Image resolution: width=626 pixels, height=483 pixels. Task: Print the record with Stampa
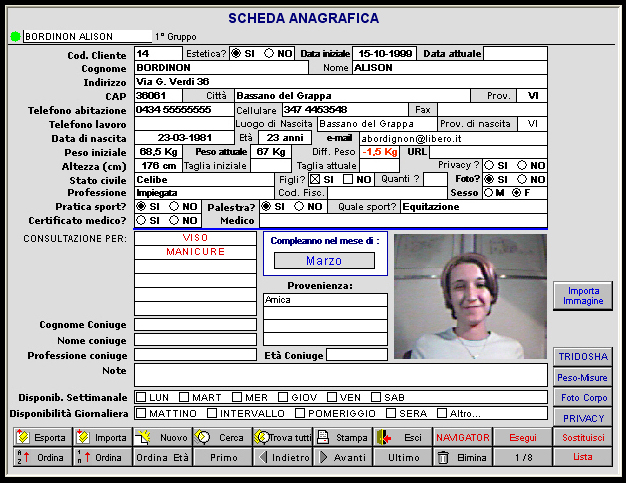tap(343, 437)
